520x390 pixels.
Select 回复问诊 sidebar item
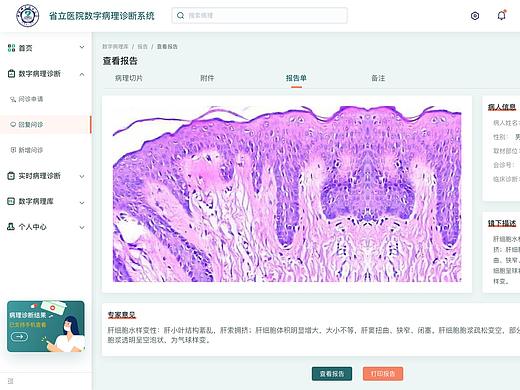[x=45, y=124]
